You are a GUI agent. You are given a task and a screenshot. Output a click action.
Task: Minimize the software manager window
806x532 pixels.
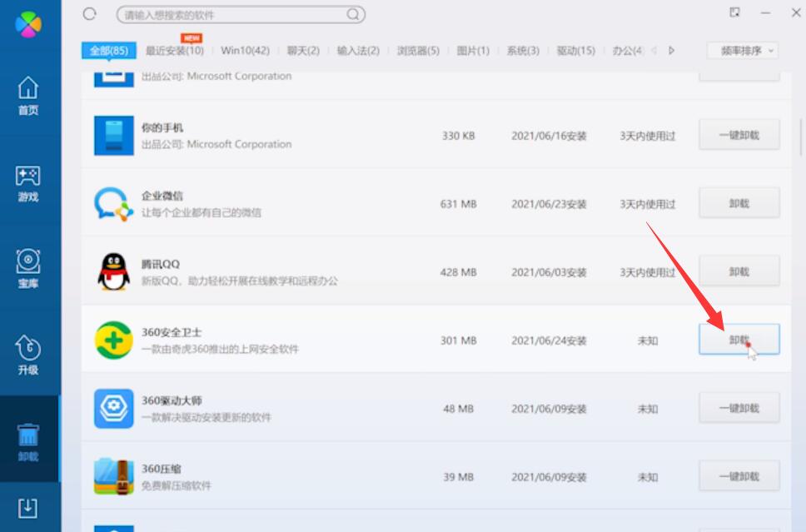coord(765,12)
